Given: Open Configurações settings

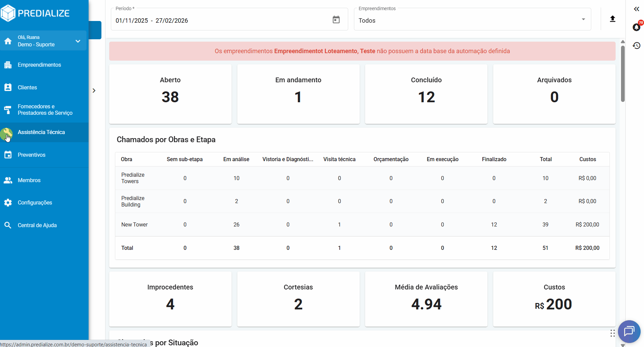Looking at the screenshot, I should [x=35, y=202].
